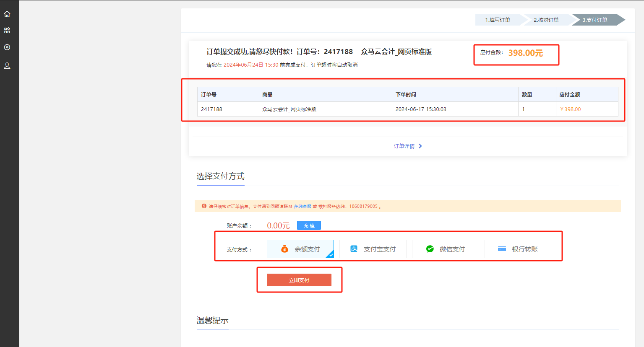Viewport: 644px width, 347px height.
Task: Click the Alipay logo icon
Action: tap(354, 249)
